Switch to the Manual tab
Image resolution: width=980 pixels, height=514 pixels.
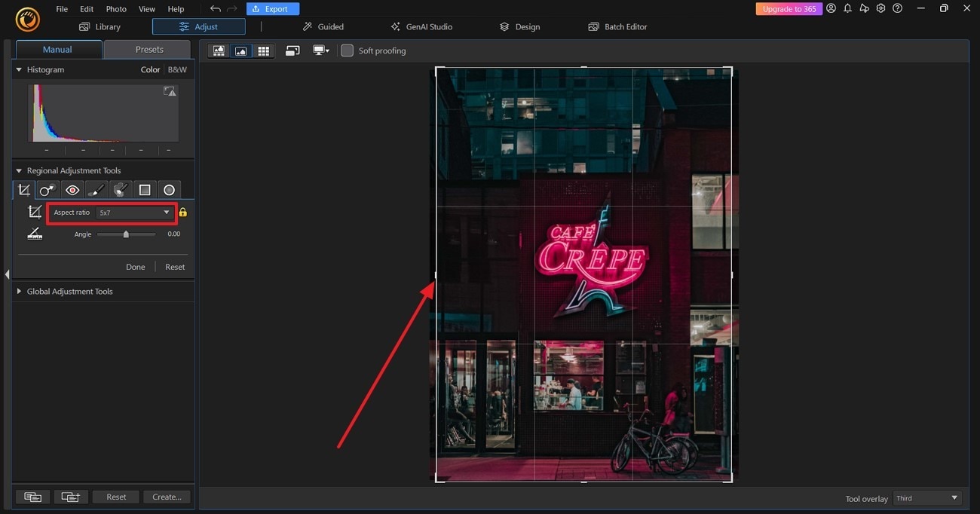[57, 49]
